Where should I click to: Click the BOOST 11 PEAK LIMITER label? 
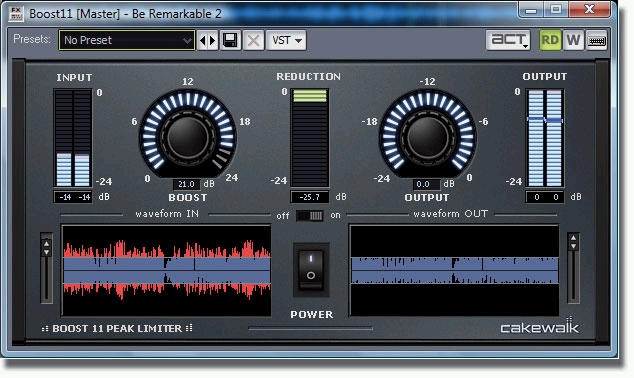[117, 328]
